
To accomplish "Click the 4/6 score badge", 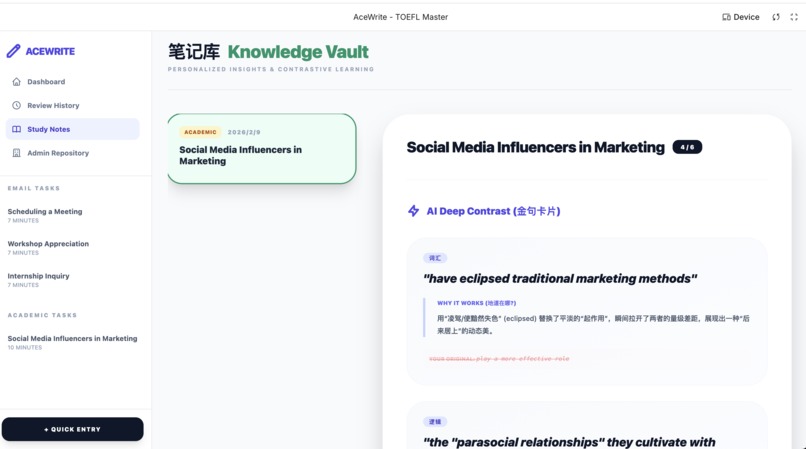I will [687, 147].
